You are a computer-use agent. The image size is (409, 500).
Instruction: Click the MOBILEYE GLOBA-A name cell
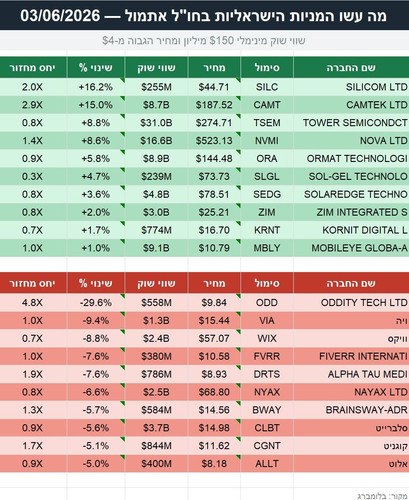click(351, 248)
